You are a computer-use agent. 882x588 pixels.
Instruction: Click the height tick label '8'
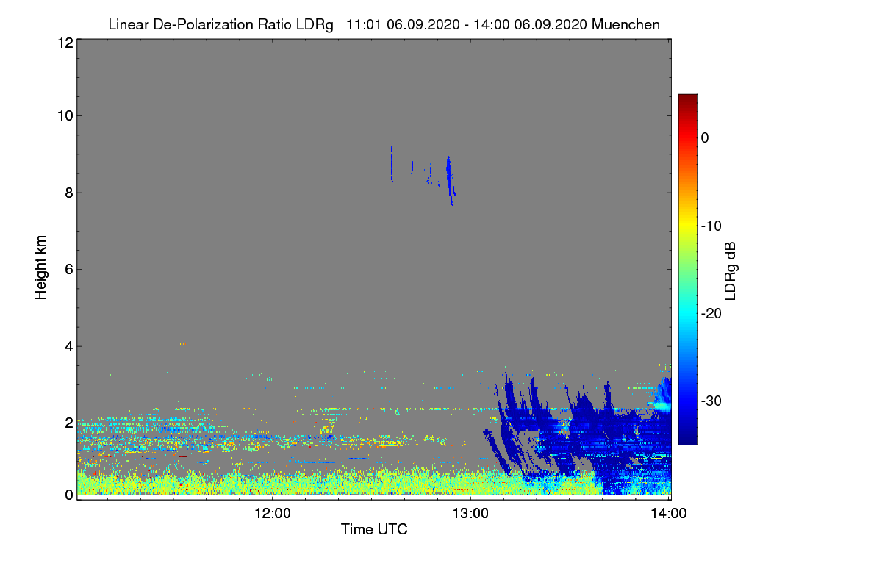[x=68, y=193]
